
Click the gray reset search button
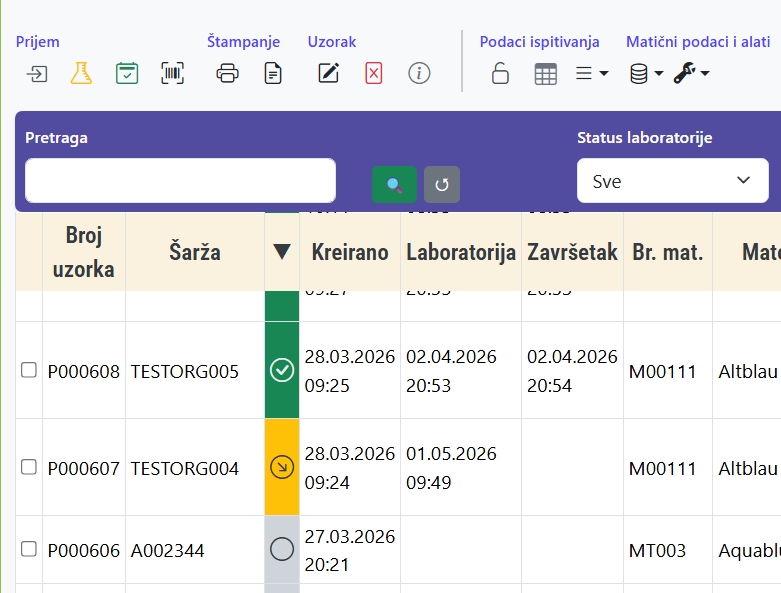coord(442,185)
